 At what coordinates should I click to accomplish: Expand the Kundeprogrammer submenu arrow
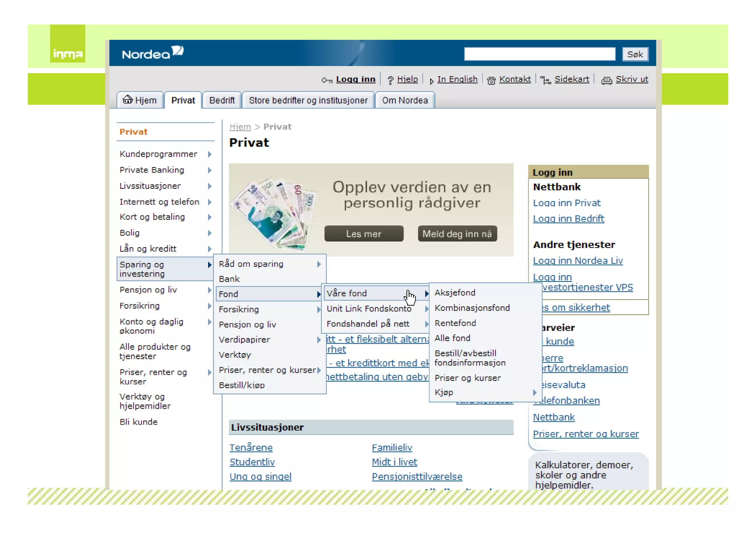[209, 154]
